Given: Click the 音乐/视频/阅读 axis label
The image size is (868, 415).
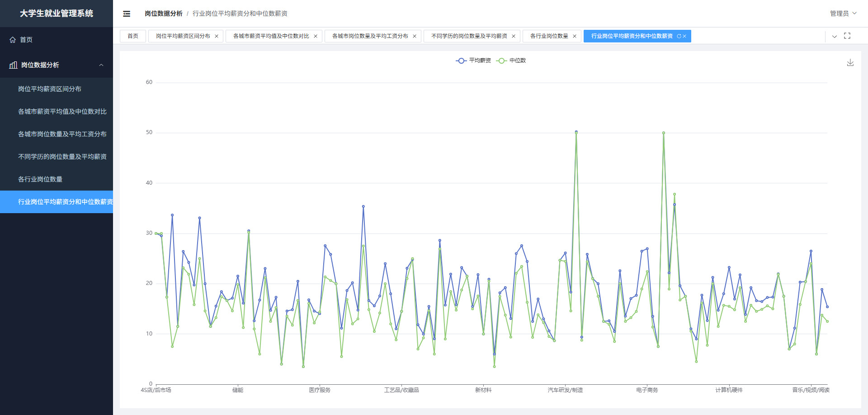Looking at the screenshot, I should (x=811, y=390).
